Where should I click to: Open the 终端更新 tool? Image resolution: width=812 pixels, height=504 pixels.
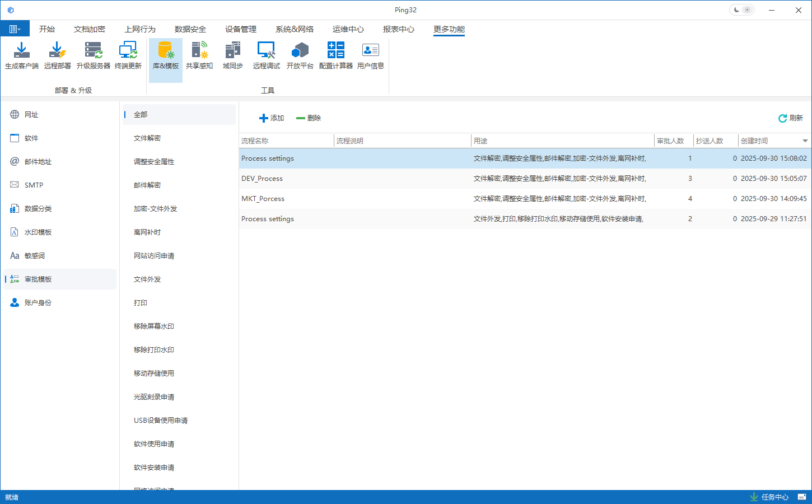point(128,55)
